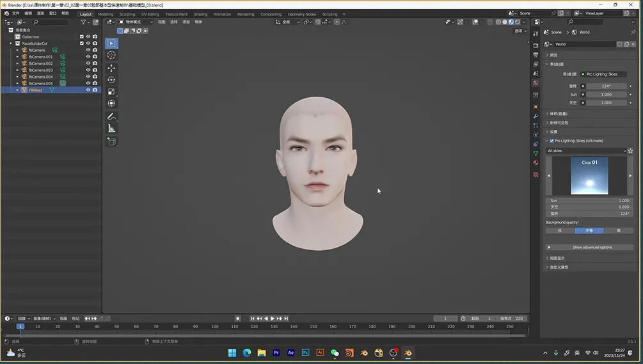Select the Annotate tool
The image size is (643, 364).
coord(111,117)
